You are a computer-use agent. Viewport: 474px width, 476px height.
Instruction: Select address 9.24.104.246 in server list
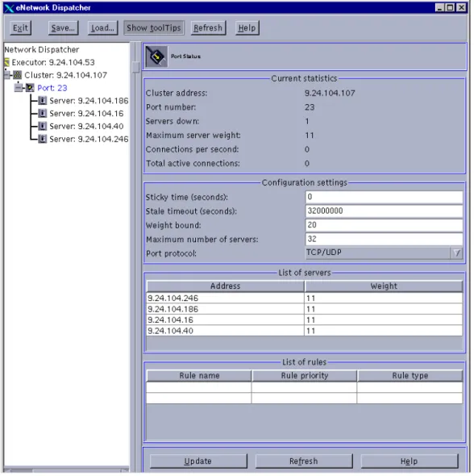click(x=226, y=299)
